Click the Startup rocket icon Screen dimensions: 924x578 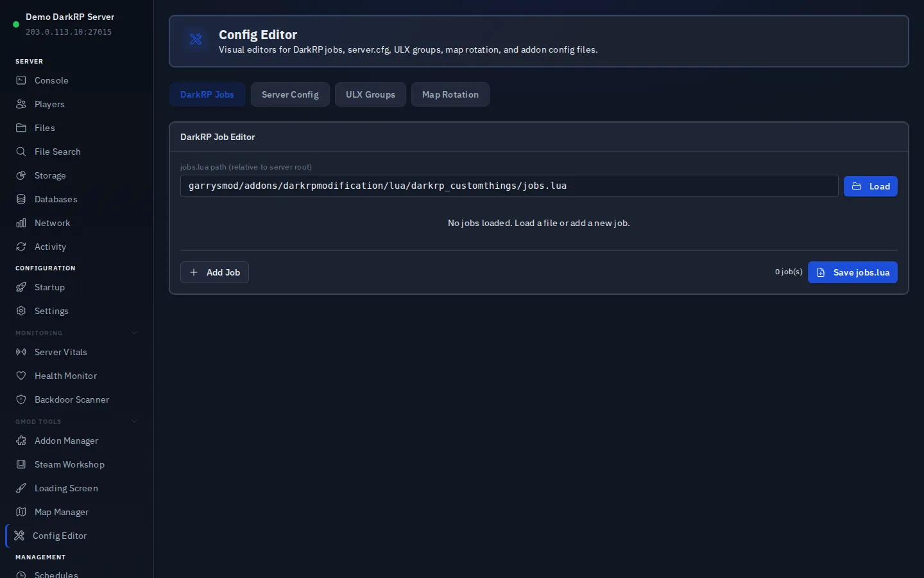[x=21, y=287]
